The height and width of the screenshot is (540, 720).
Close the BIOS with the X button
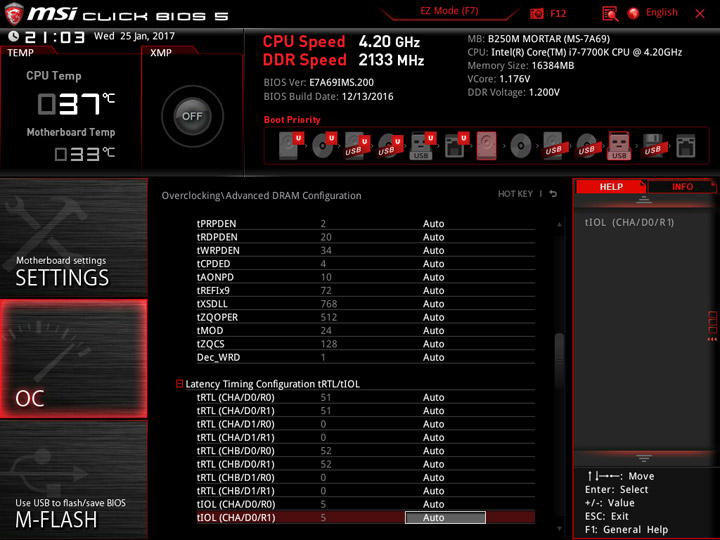700,14
